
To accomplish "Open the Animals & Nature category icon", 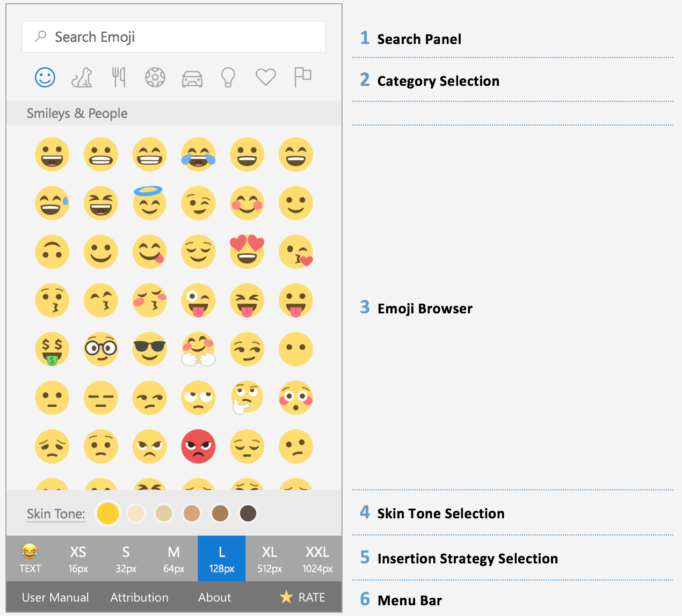I will [82, 77].
